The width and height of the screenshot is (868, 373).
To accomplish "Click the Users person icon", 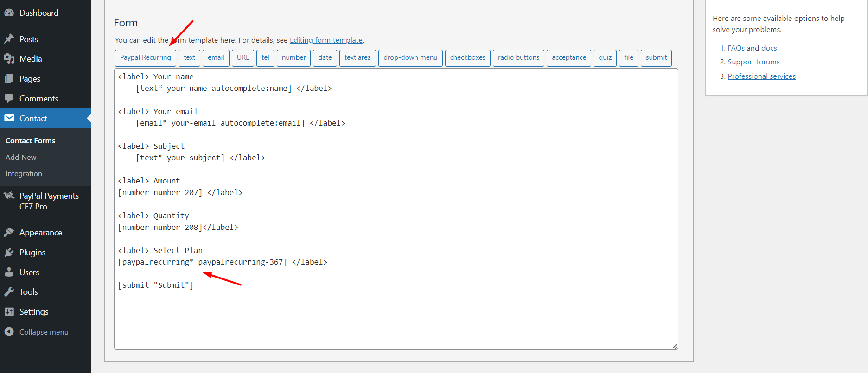I will point(9,272).
